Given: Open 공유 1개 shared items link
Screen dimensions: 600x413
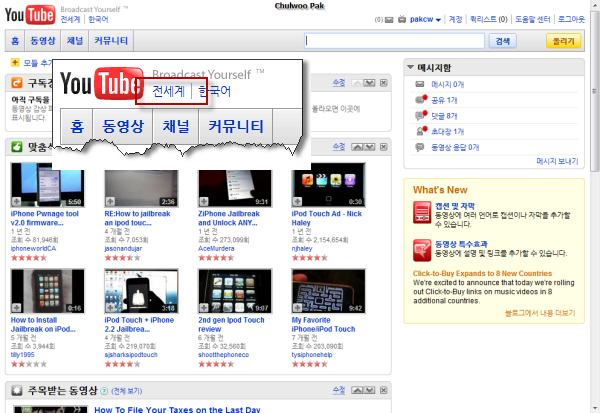Looking at the screenshot, I should click(444, 100).
